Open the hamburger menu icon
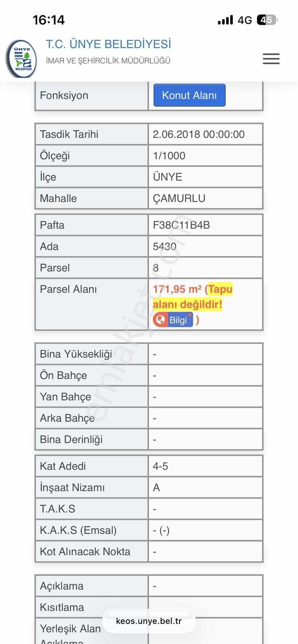The height and width of the screenshot is (644, 298). (x=271, y=59)
